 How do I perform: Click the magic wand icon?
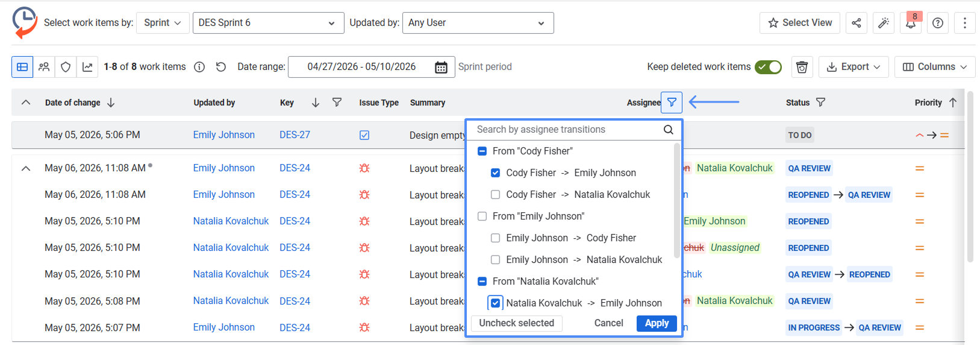coord(884,23)
